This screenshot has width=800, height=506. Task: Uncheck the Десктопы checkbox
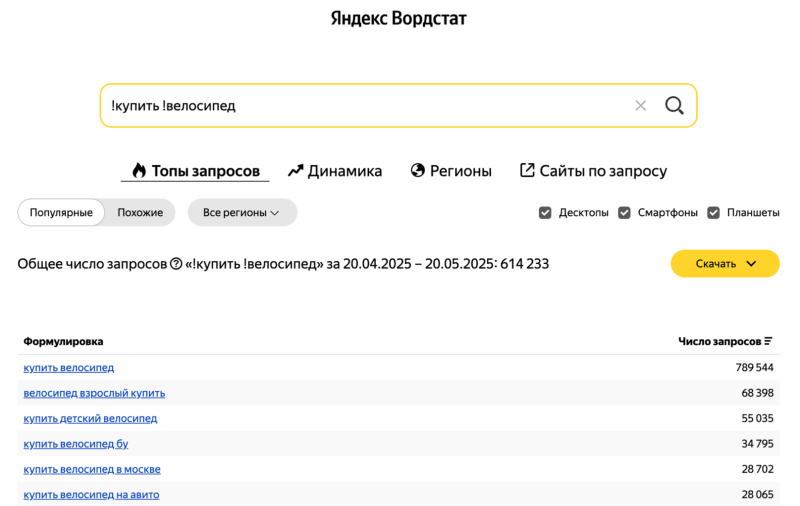pos(545,213)
